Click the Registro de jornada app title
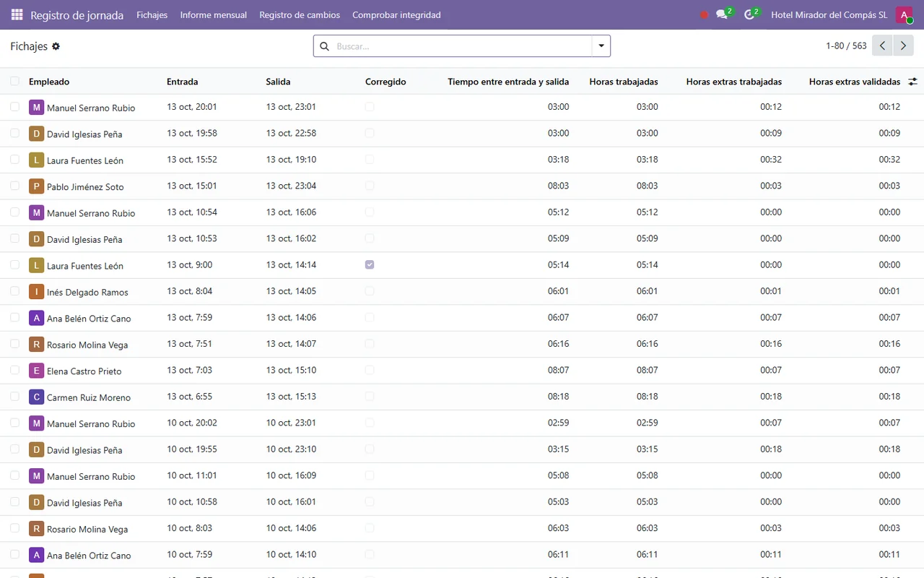Image resolution: width=924 pixels, height=578 pixels. 77,14
